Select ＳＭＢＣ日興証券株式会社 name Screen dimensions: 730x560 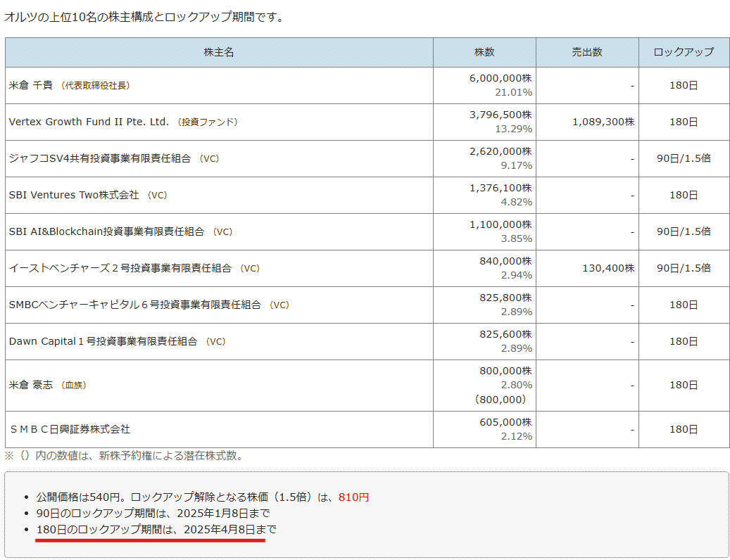coord(70,429)
